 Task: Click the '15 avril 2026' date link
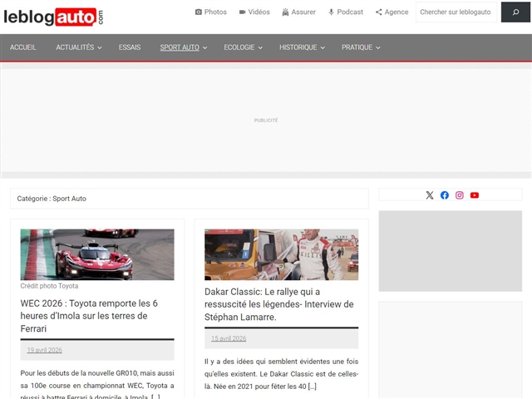click(x=229, y=338)
